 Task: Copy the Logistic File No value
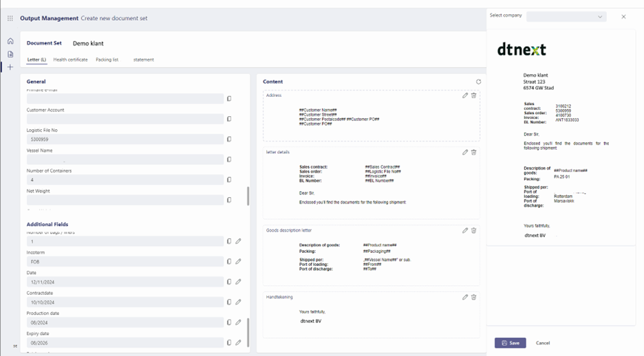(229, 139)
